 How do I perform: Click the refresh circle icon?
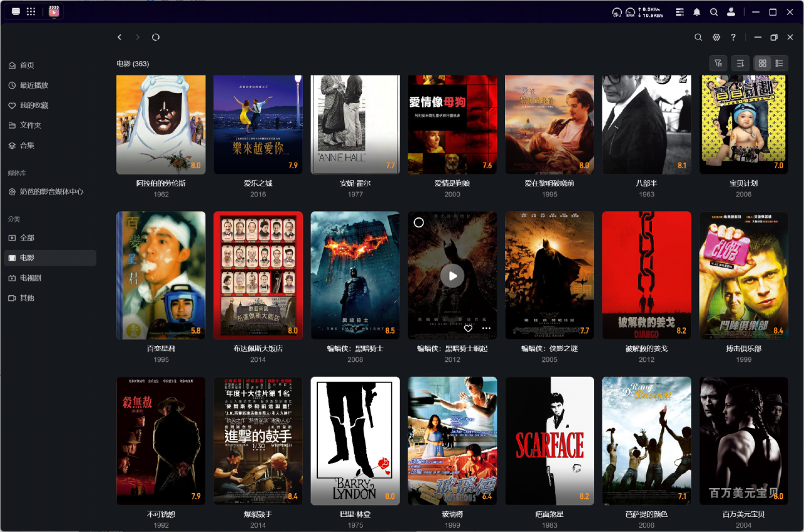[x=156, y=37]
